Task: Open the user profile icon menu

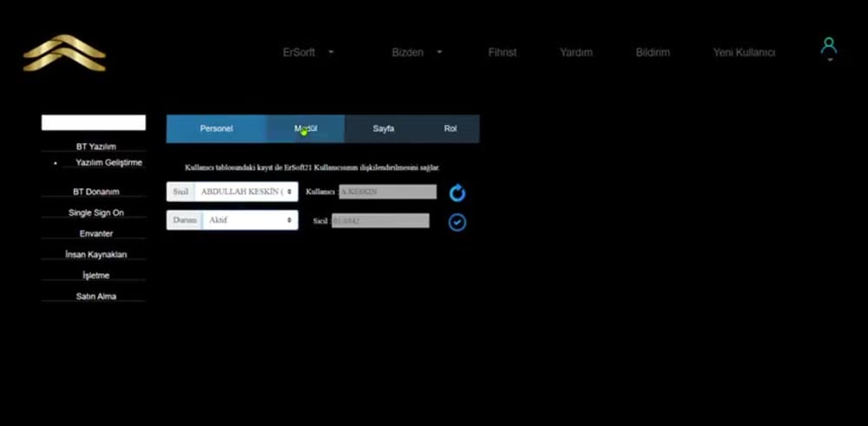Action: 829,47
